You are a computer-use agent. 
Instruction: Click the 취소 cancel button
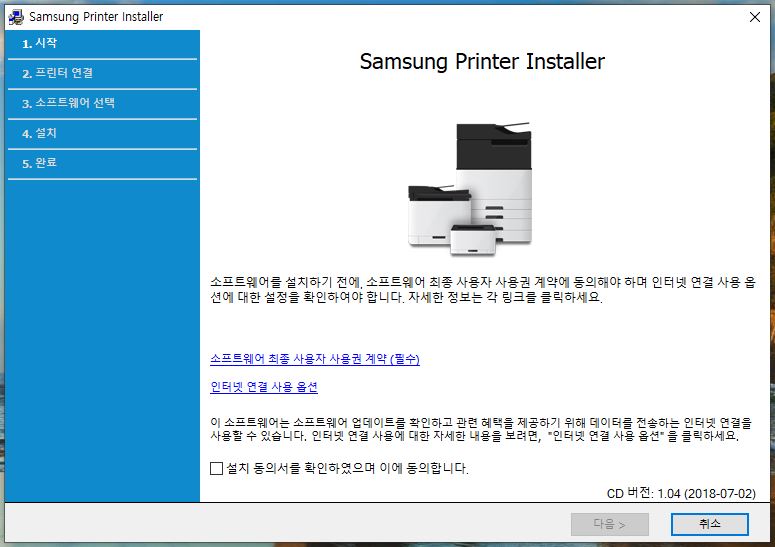coord(709,524)
